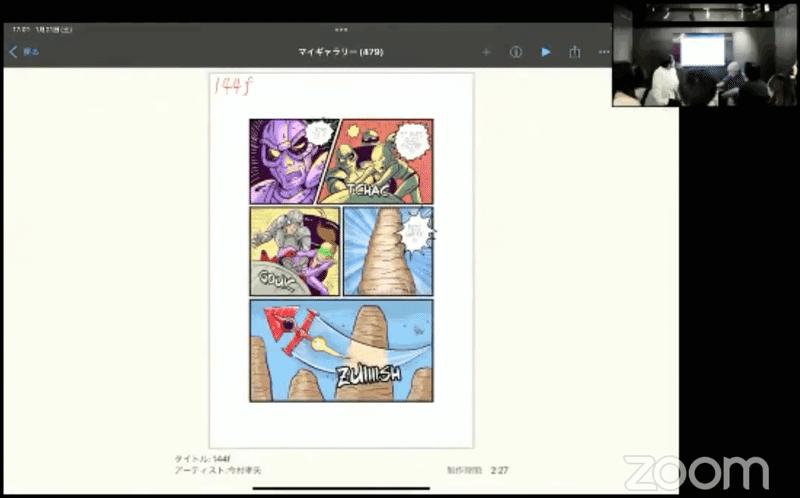Select the 2:27 production time value
The height and width of the screenshot is (498, 800).
point(499,470)
